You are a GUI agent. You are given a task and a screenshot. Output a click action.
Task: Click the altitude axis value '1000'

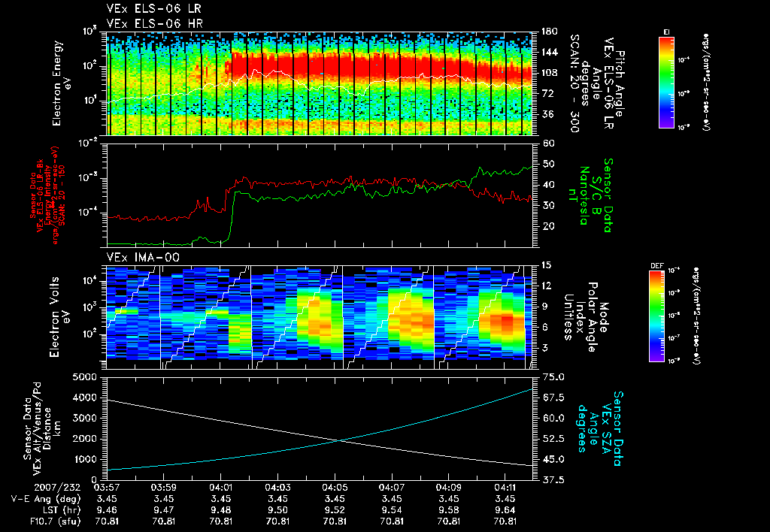(84, 459)
